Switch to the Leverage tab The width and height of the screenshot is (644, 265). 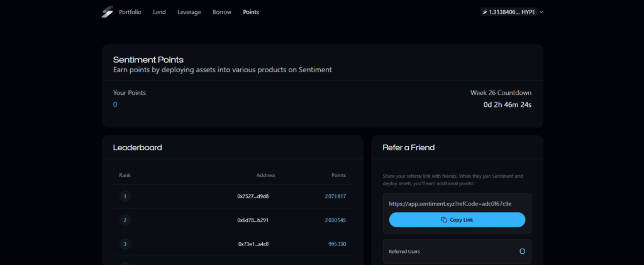coord(189,12)
